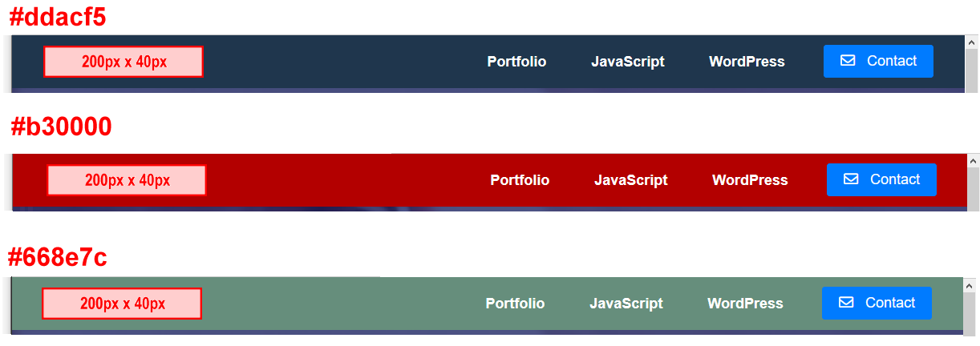Image resolution: width=980 pixels, height=346 pixels.
Task: Open WordPress in the red navbar
Action: (x=750, y=180)
